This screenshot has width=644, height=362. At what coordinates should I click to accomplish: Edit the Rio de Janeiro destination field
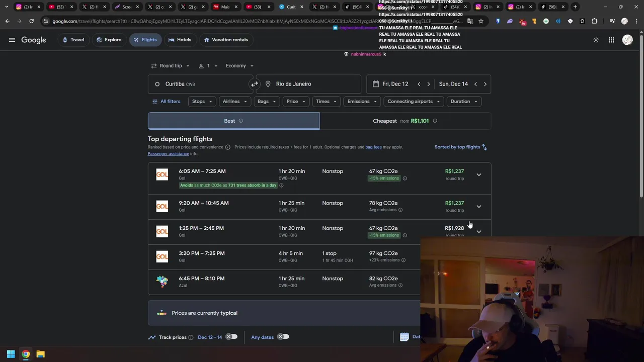click(308, 84)
